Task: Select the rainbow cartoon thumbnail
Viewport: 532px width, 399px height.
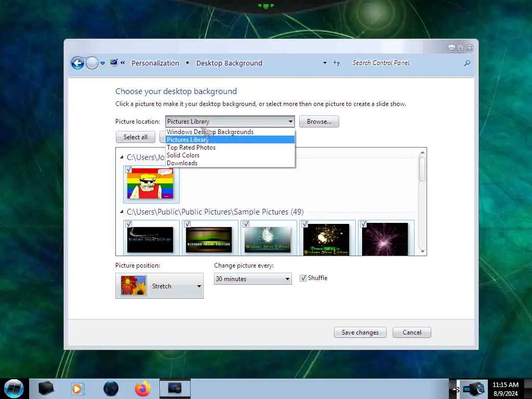Action: coord(150,183)
